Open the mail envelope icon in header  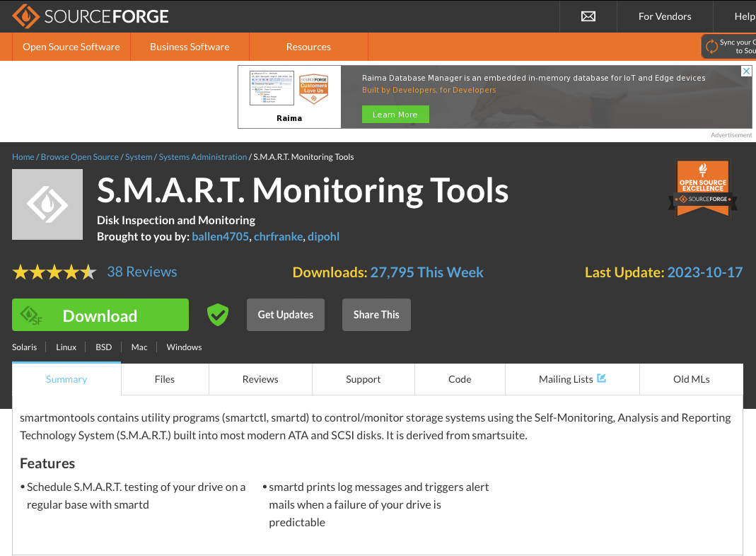click(588, 16)
